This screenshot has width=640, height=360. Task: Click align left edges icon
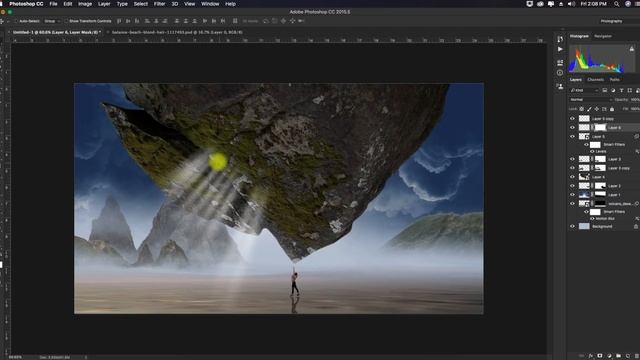147,21
